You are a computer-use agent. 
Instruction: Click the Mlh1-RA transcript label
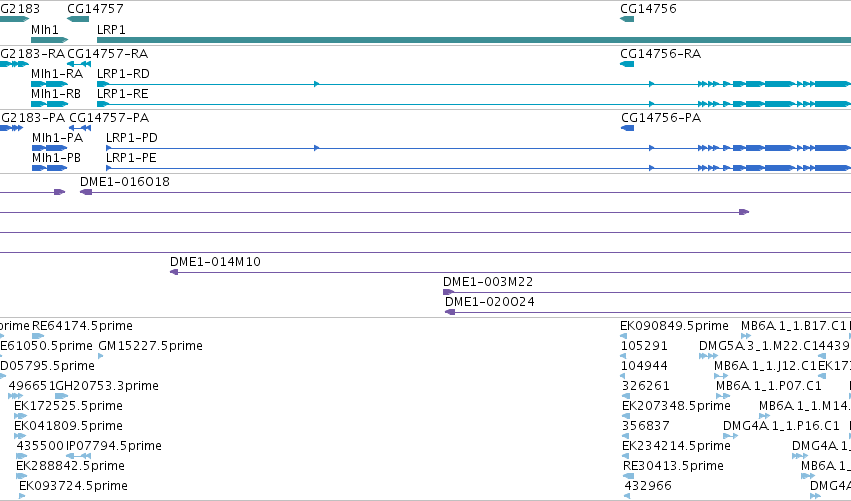(x=57, y=74)
